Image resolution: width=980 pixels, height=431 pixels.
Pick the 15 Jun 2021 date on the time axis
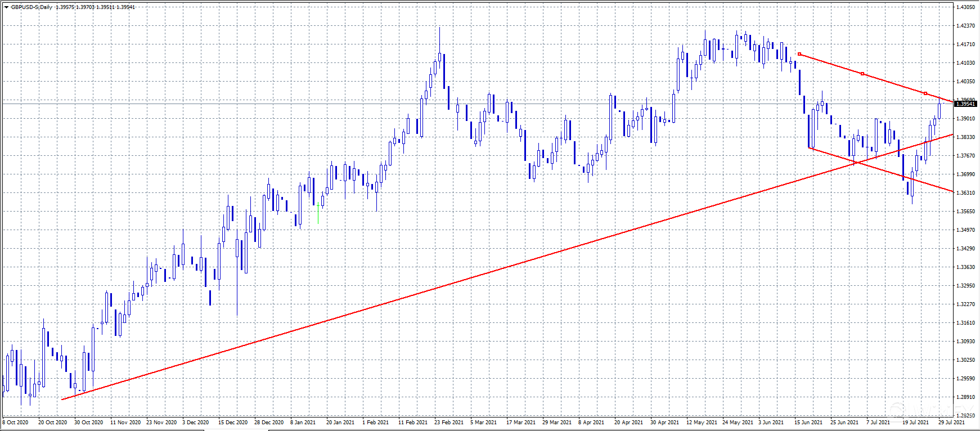point(808,423)
